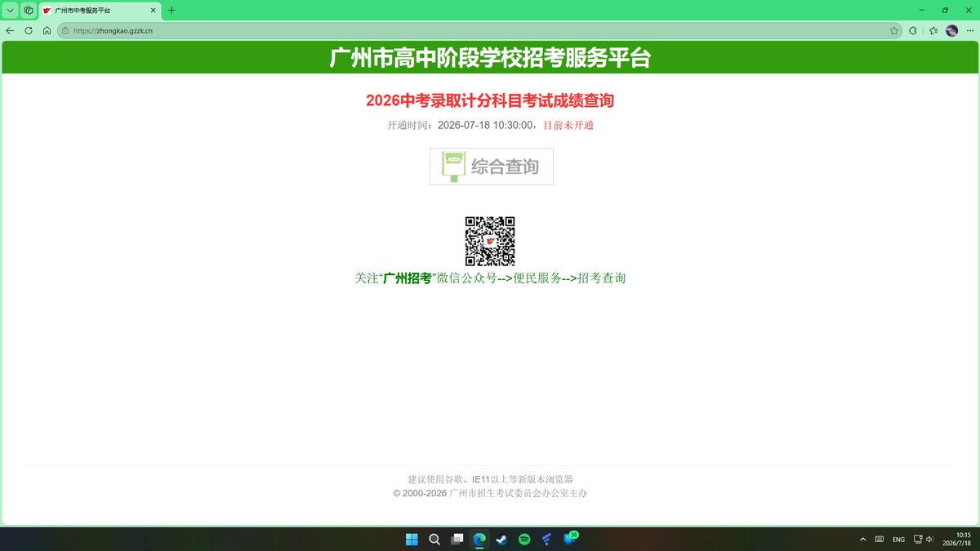Click the touch keyboard tray icon

pyautogui.click(x=880, y=539)
